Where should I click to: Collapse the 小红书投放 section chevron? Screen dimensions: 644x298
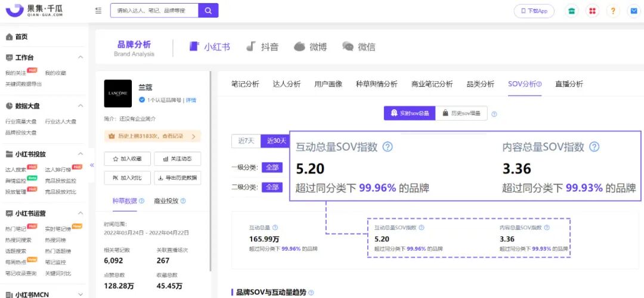pyautogui.click(x=80, y=154)
